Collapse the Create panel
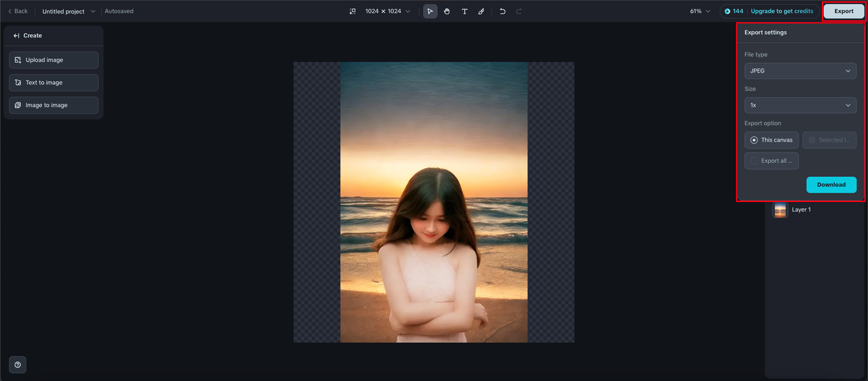 [x=16, y=35]
